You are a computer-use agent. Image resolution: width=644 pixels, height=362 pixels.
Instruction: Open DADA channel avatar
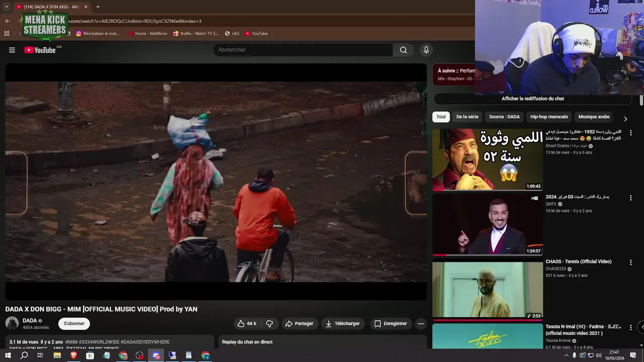12,323
